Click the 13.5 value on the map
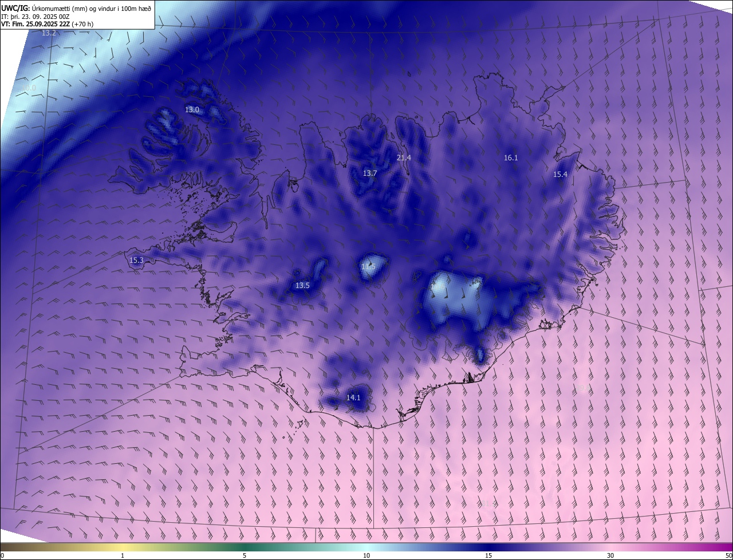The height and width of the screenshot is (560, 733). [302, 285]
